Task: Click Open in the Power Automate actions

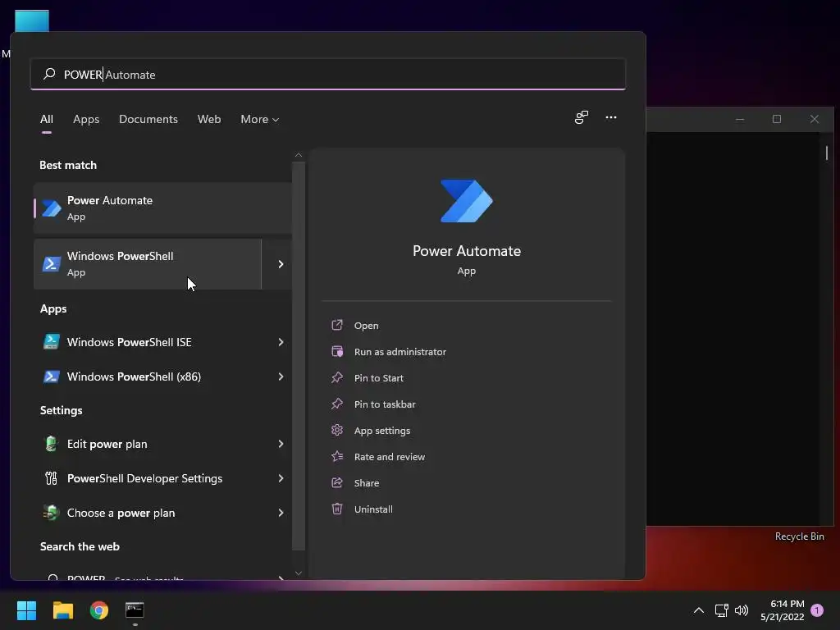Action: point(366,325)
